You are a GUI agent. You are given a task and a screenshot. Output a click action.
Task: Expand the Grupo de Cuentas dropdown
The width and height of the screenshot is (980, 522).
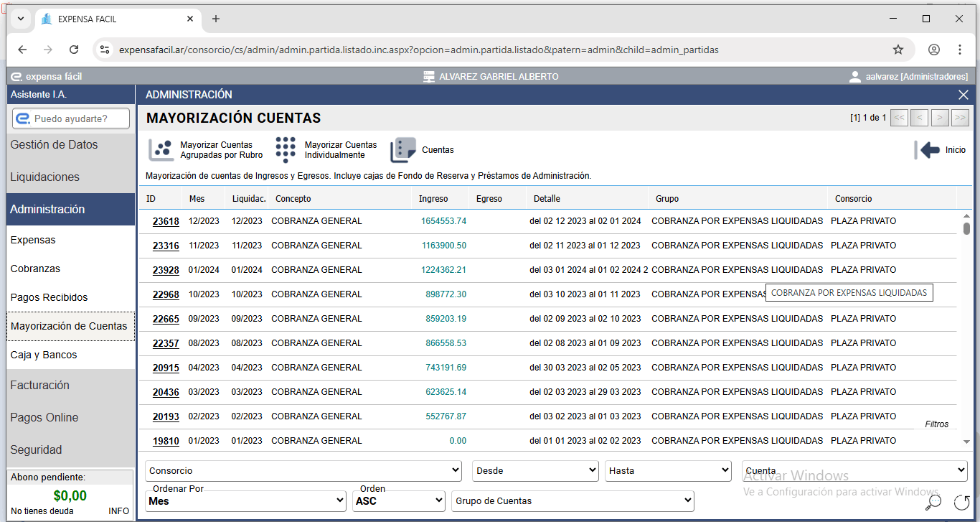(573, 500)
